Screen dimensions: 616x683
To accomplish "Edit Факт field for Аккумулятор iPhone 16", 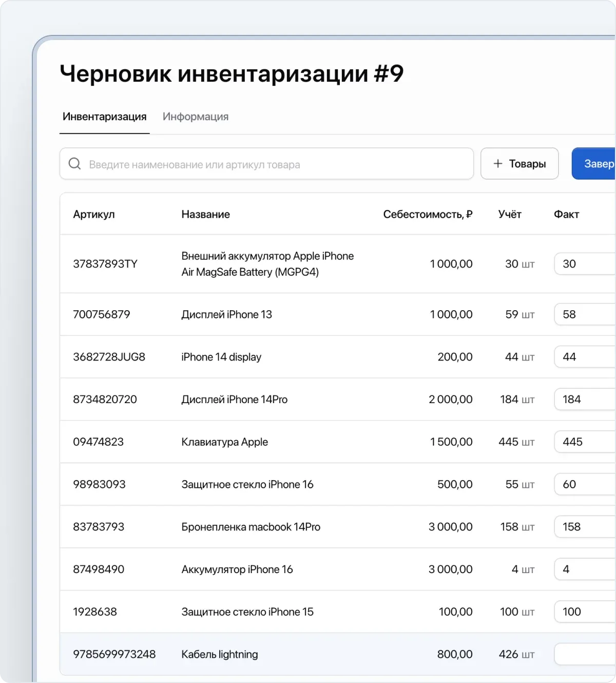I will point(585,570).
